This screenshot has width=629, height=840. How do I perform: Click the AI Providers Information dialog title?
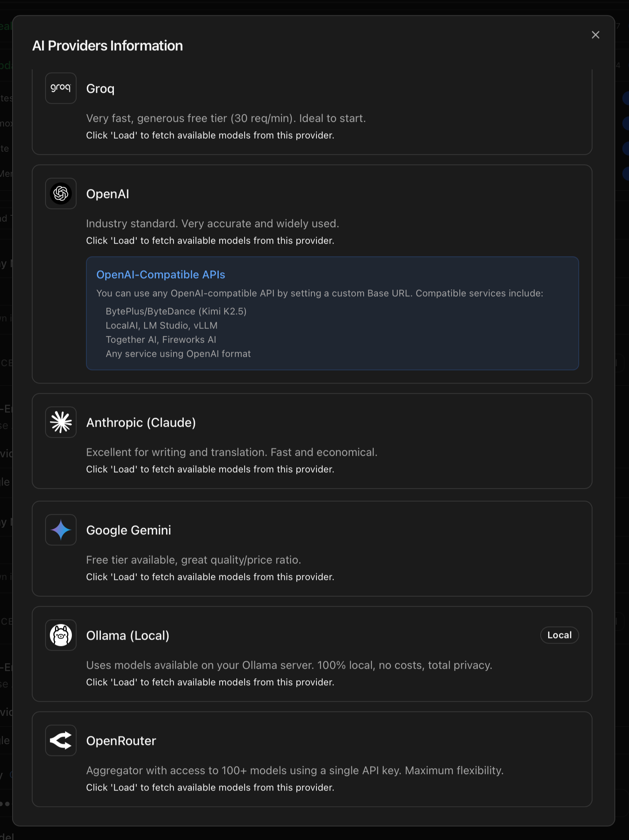[x=108, y=46]
